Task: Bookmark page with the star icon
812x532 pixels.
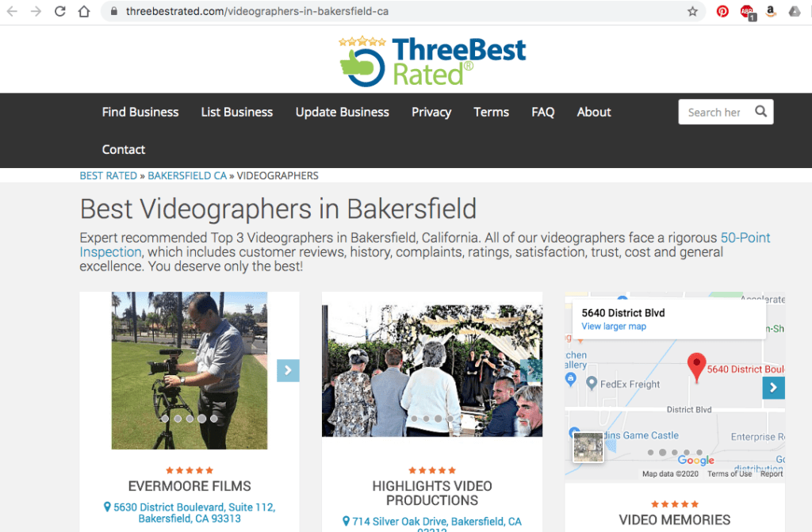Action: (692, 12)
